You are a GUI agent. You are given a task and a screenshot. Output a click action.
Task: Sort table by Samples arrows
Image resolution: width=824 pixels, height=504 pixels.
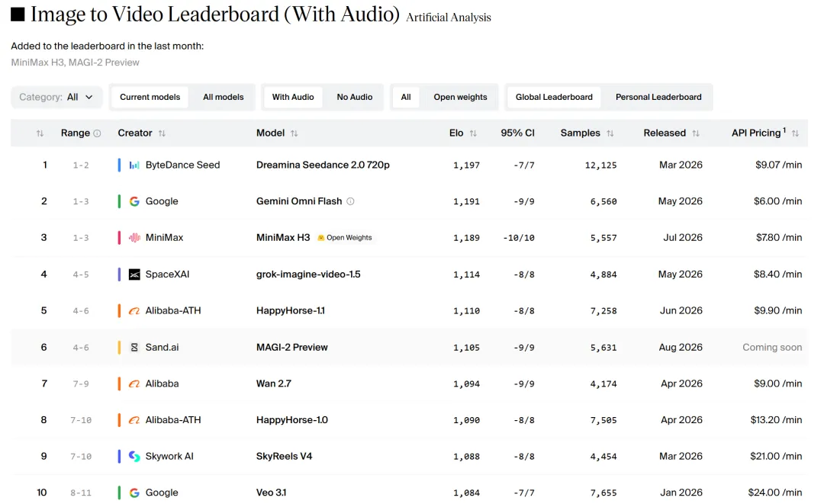(610, 133)
